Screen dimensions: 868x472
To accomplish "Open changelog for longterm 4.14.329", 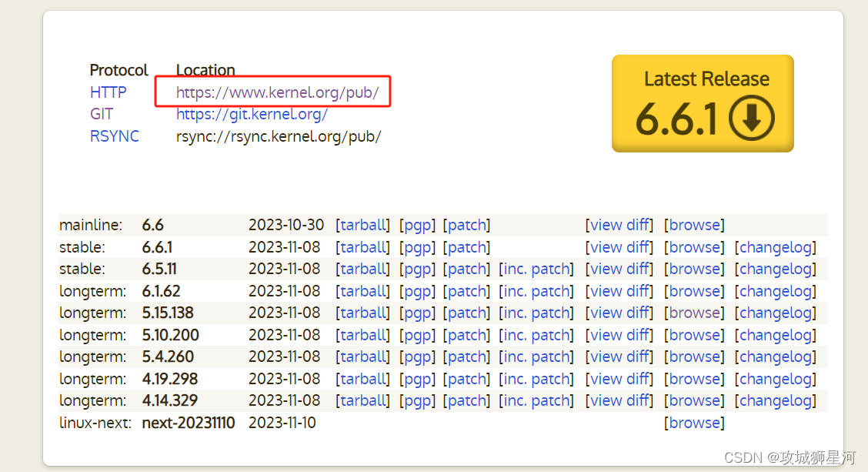I will tap(776, 400).
